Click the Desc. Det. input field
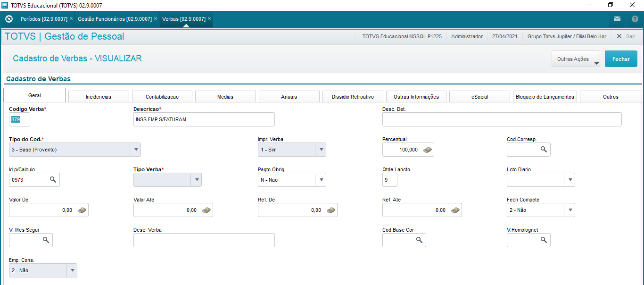The height and width of the screenshot is (285, 644). [x=502, y=119]
